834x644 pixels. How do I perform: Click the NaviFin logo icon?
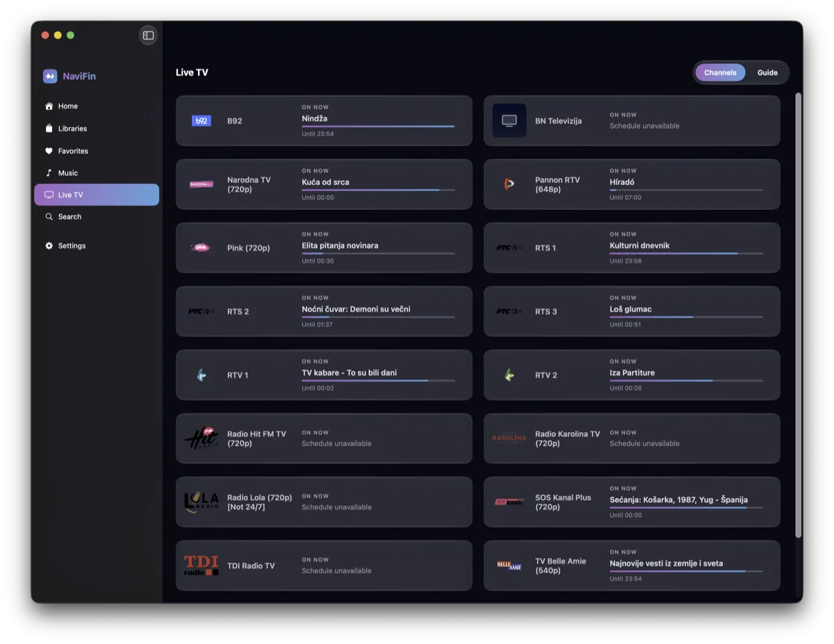click(50, 76)
